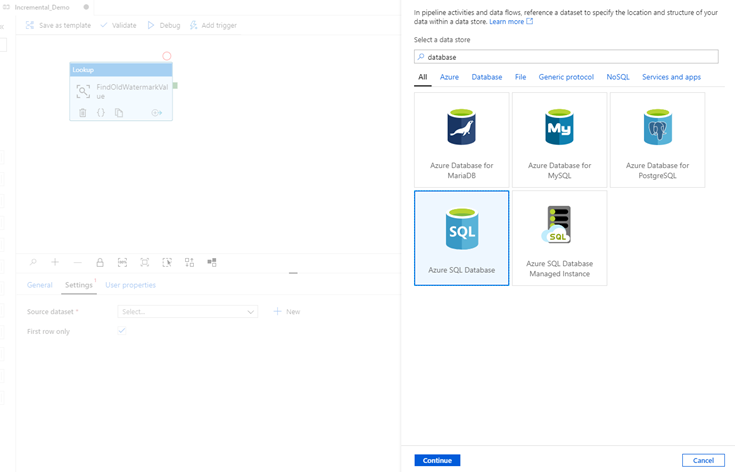Screen dimensions: 735x472
Task: Click Add trigger
Action: [213, 25]
